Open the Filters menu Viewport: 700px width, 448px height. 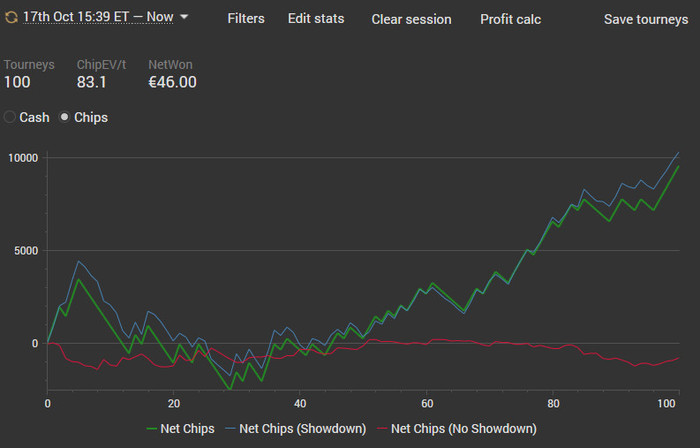click(x=246, y=18)
